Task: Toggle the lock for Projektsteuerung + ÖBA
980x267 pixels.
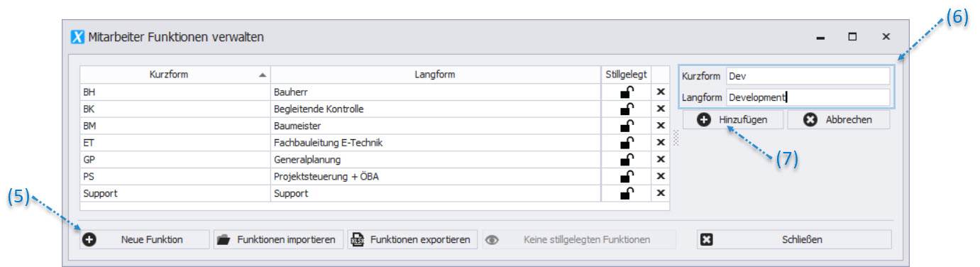Action: pyautogui.click(x=627, y=176)
